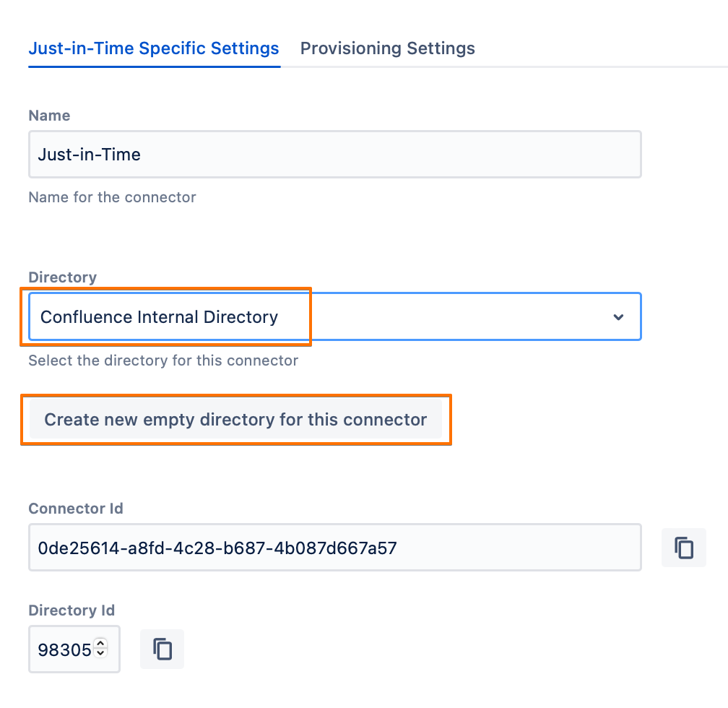Create new empty directory for this connector
This screenshot has height=708, width=728.
235,420
